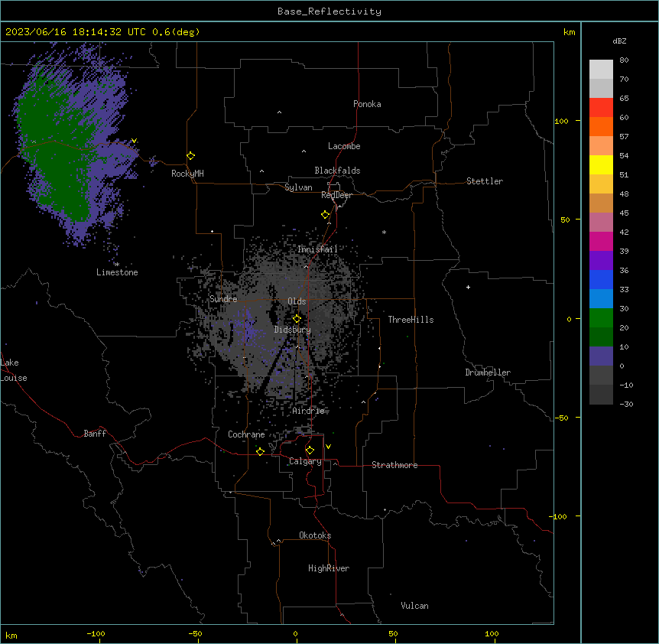Click the yellow diamond marker above Calgary label
The height and width of the screenshot is (644, 659).
(x=310, y=450)
